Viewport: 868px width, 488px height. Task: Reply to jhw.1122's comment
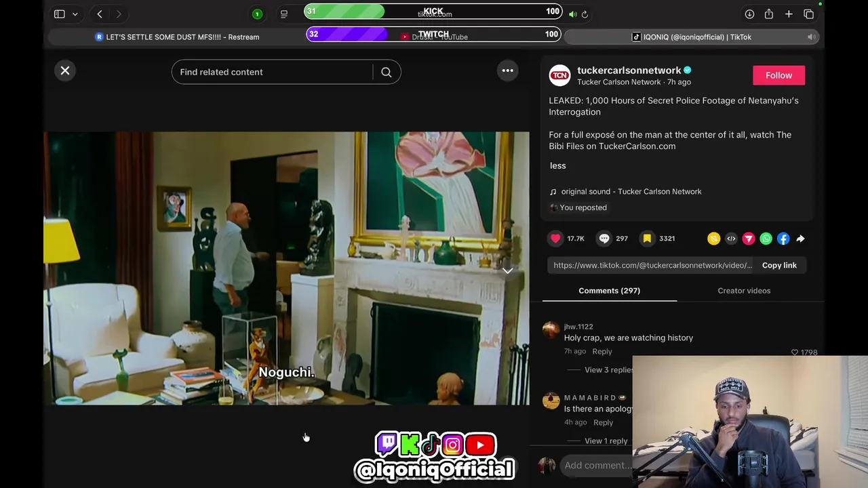pos(602,352)
